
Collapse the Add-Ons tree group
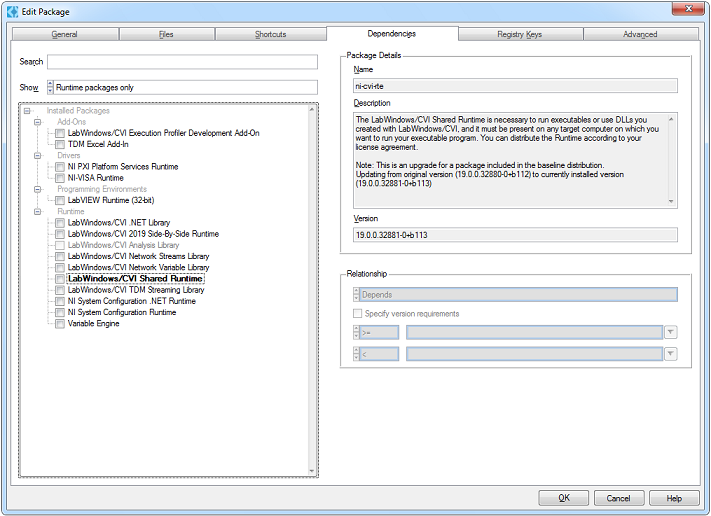coord(38,122)
